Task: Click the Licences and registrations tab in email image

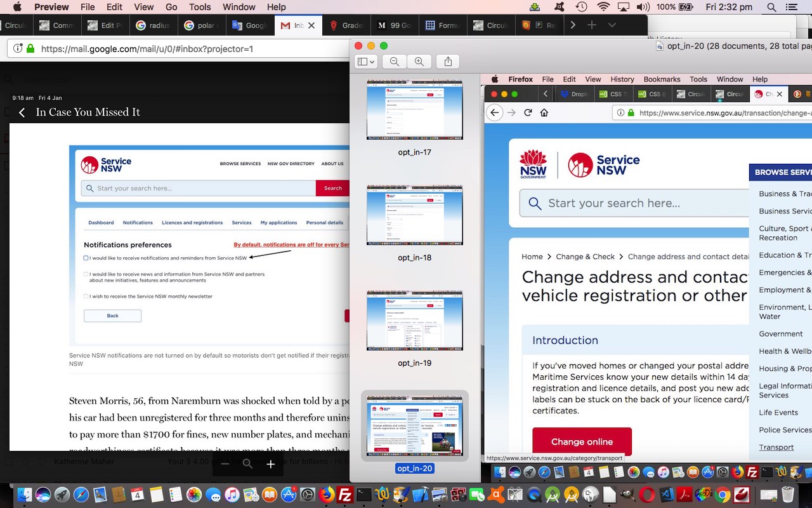Action: [x=192, y=223]
